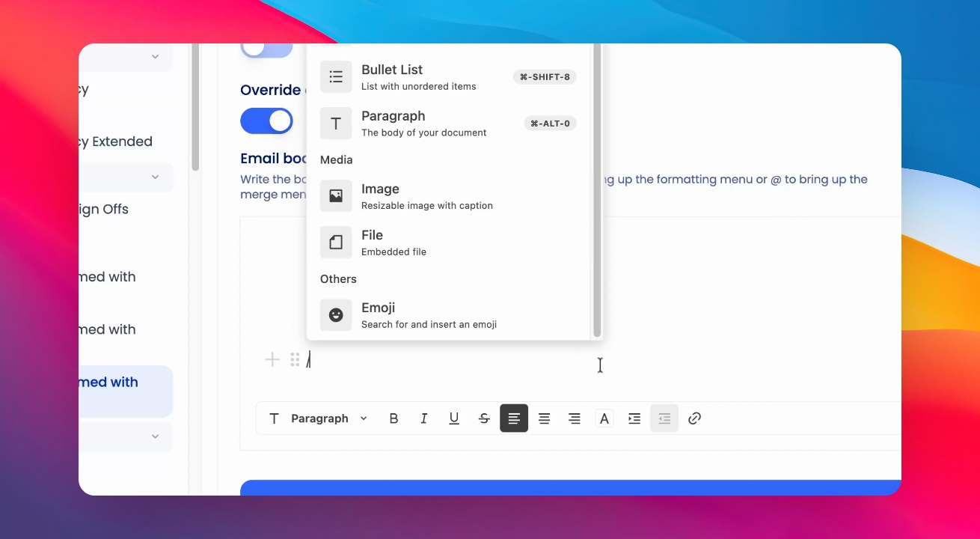Insert an Image block from menu
Viewport: 980px width, 539px height.
tap(448, 196)
